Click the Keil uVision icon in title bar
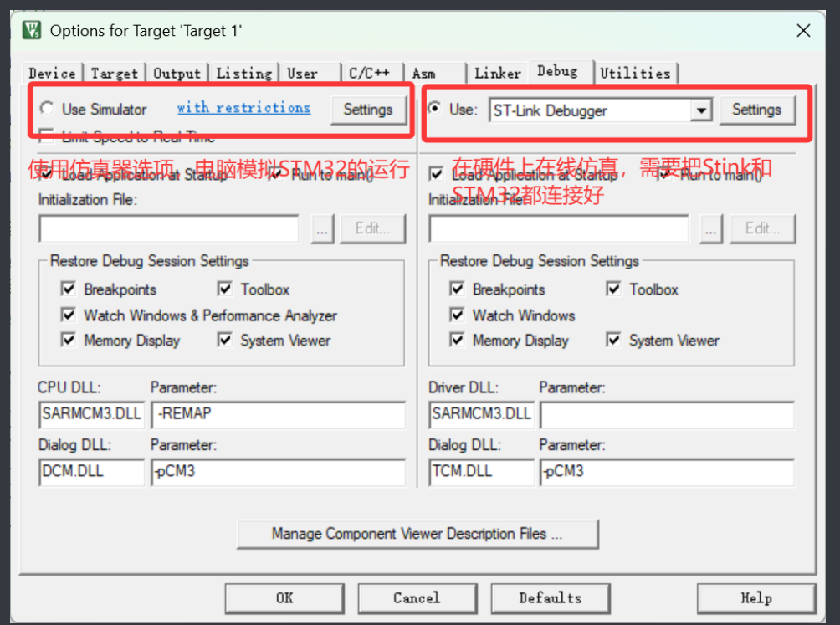 click(32, 30)
